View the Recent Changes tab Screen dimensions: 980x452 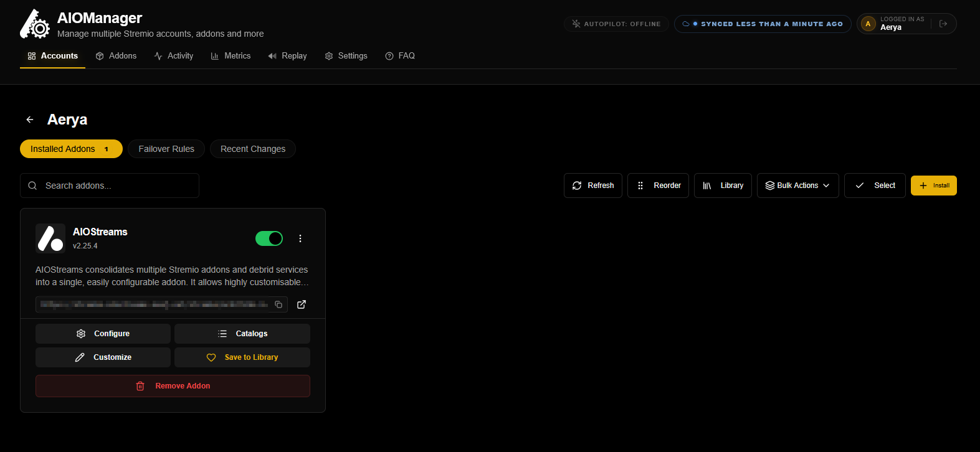click(x=253, y=149)
